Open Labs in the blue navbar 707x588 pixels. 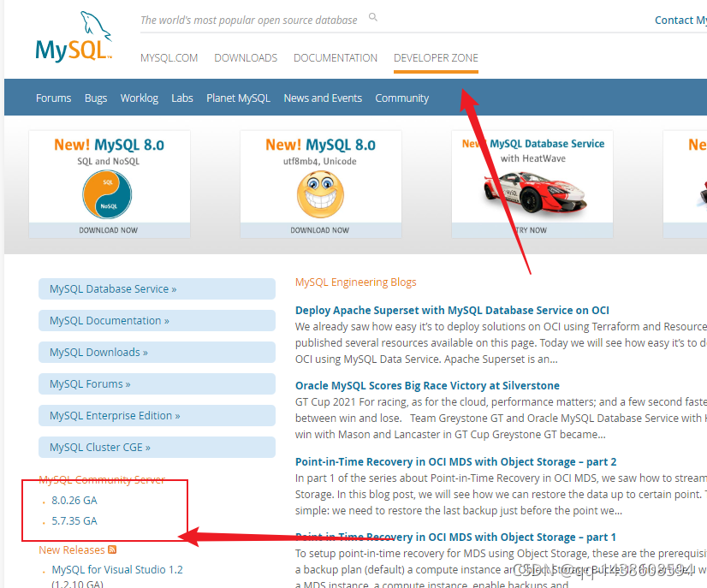pos(182,98)
